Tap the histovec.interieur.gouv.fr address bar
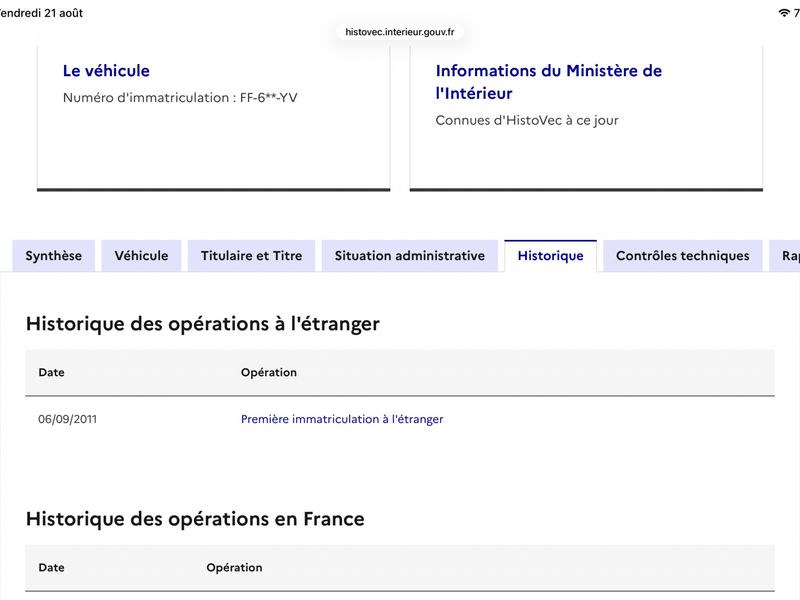 coord(399,32)
